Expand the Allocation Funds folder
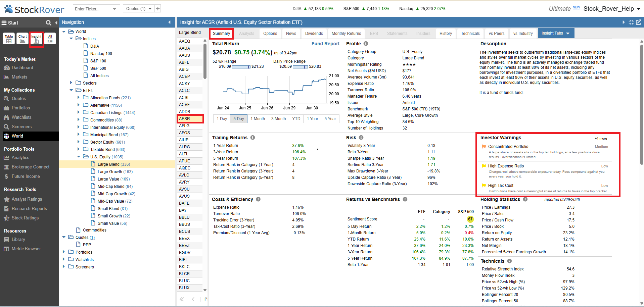The image size is (644, 307). coord(79,98)
